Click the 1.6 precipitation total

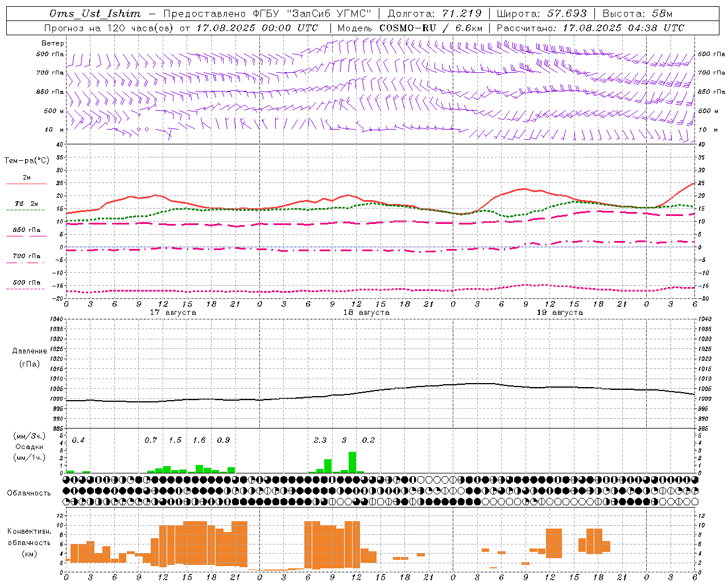click(199, 440)
